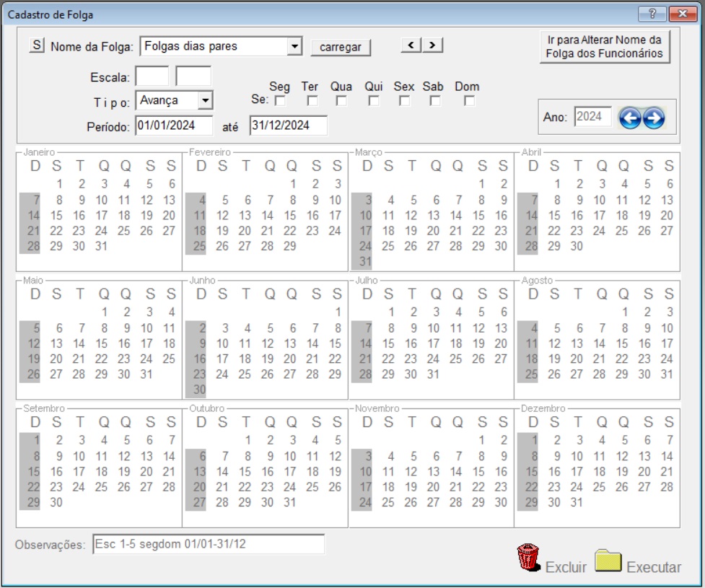Click the right chevron navigation button
Image resolution: width=705 pixels, height=588 pixels.
click(x=432, y=45)
